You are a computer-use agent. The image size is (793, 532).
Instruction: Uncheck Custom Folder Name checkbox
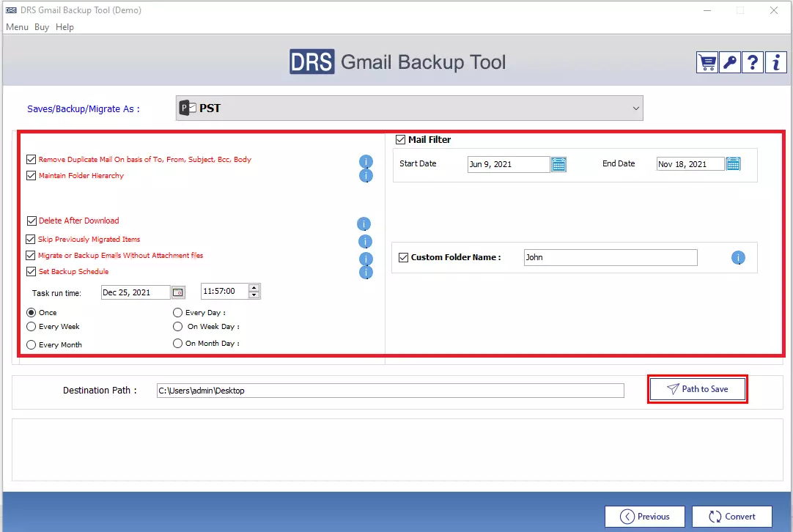403,257
